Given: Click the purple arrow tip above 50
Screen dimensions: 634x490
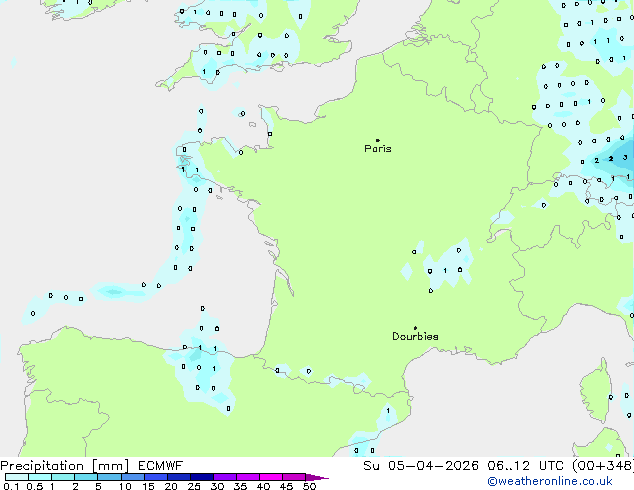Looking at the screenshot, I should coord(317,477).
